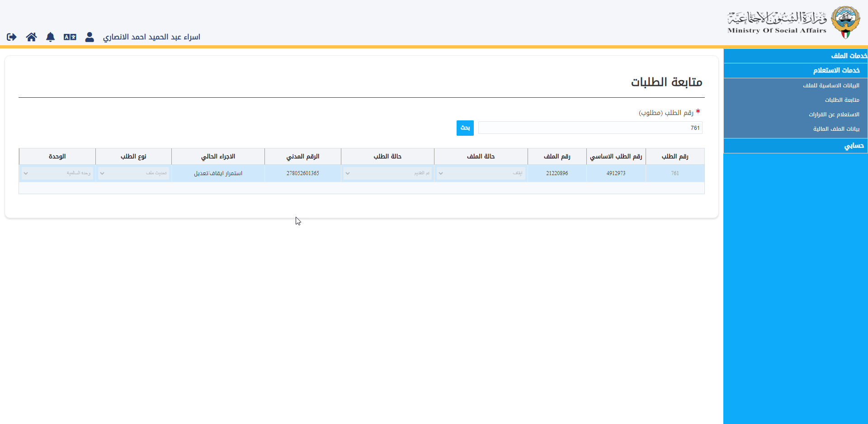This screenshot has width=868, height=424.
Task: Expand the request type dropdown in row
Action: (x=133, y=173)
